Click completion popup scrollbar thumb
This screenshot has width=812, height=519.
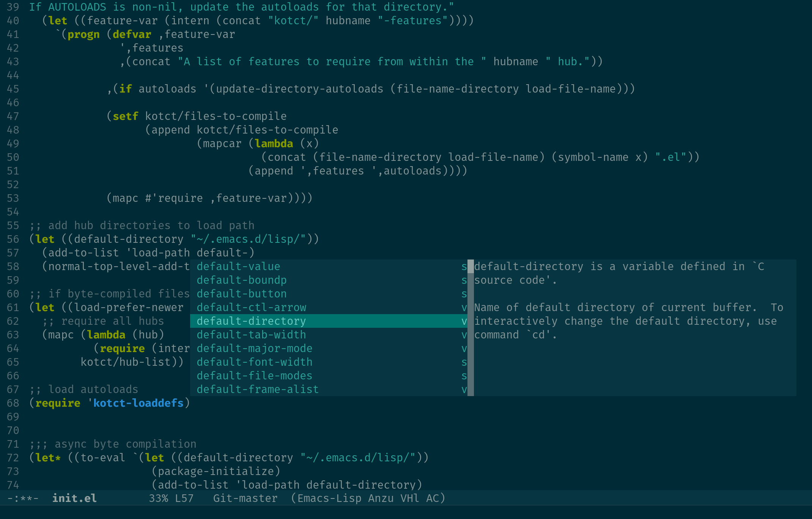tap(471, 266)
